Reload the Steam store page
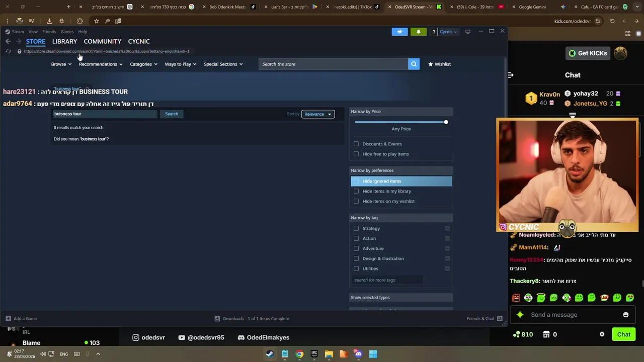 (x=8, y=51)
